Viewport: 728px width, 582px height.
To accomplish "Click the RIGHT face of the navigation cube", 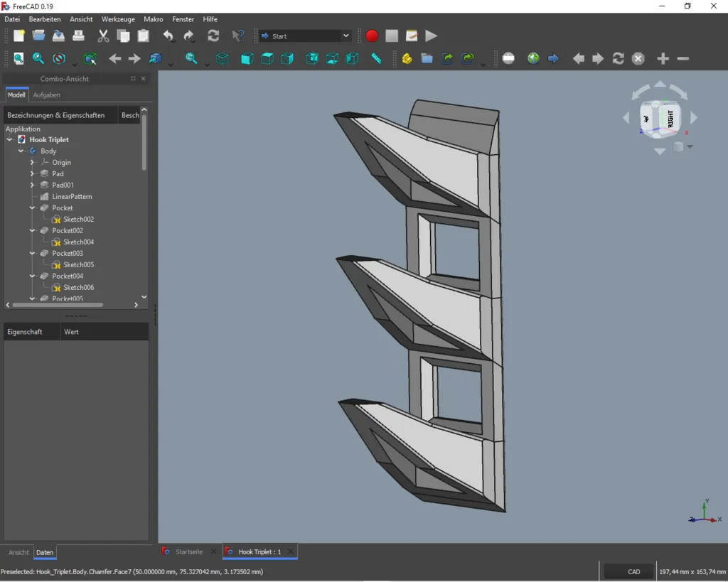I will pos(670,117).
